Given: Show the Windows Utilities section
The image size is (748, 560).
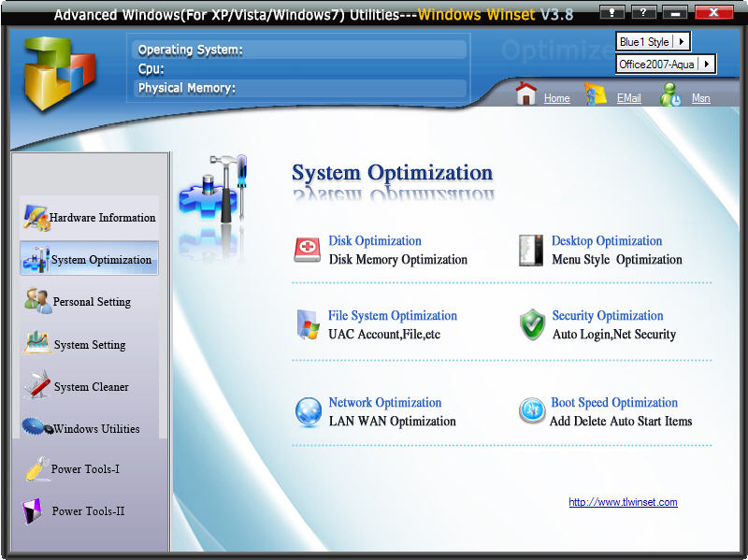Looking at the screenshot, I should (89, 428).
